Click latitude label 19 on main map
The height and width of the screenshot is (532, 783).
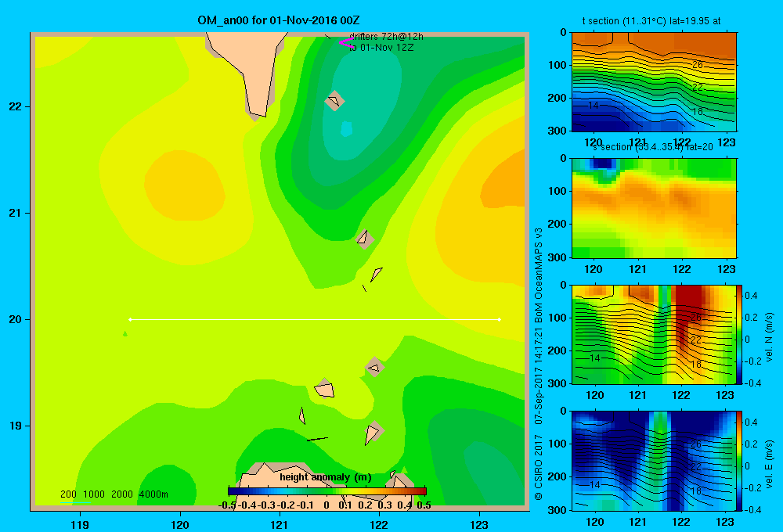click(15, 426)
